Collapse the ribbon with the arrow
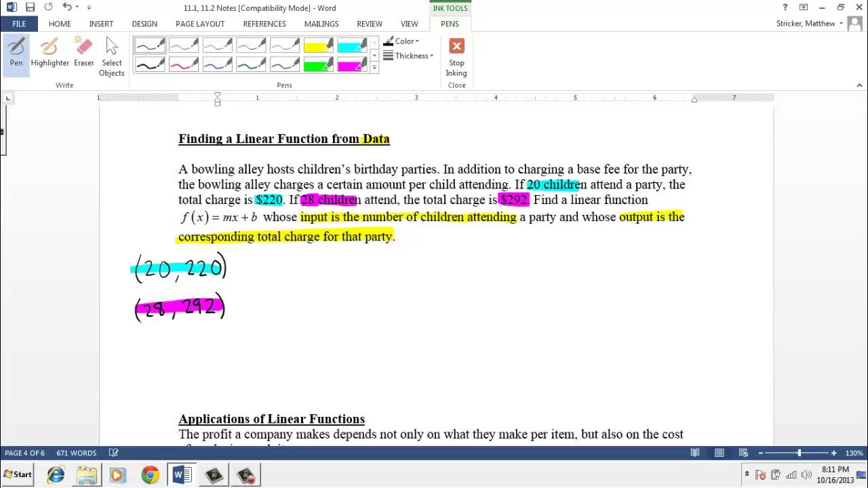 pos(860,85)
